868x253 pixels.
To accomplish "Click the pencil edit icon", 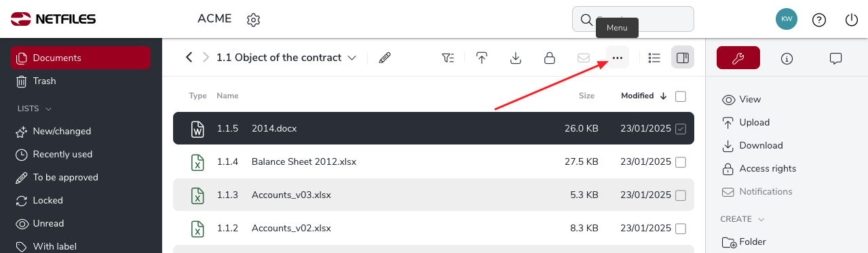I will click(385, 58).
